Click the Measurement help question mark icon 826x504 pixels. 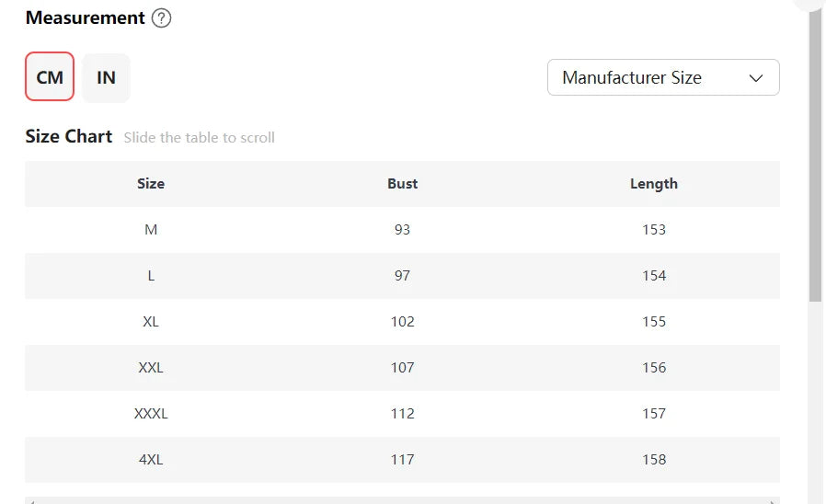click(x=161, y=17)
